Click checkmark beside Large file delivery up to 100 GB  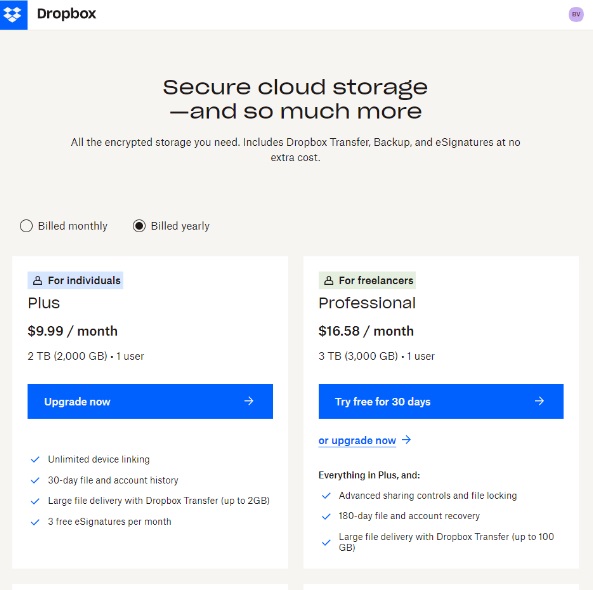pos(326,543)
